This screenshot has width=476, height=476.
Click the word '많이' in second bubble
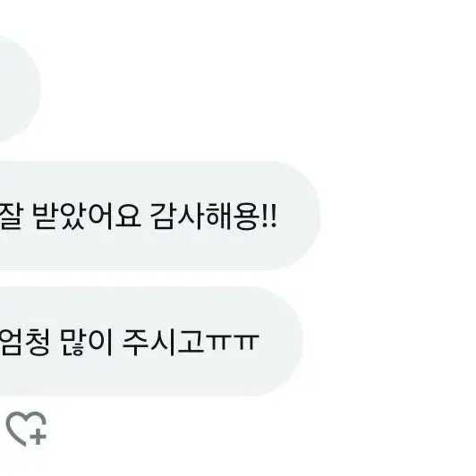point(86,342)
